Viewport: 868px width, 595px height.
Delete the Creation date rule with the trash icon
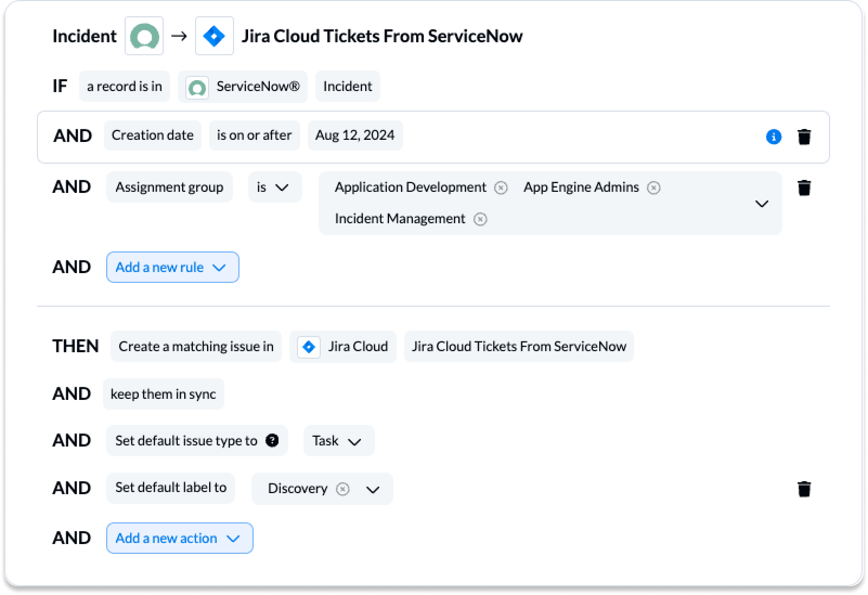click(805, 137)
